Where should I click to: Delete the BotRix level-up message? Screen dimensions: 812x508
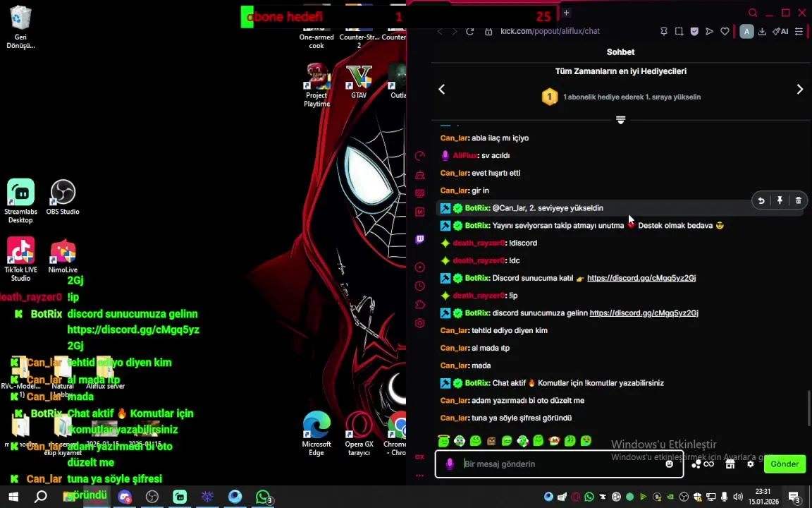(799, 200)
